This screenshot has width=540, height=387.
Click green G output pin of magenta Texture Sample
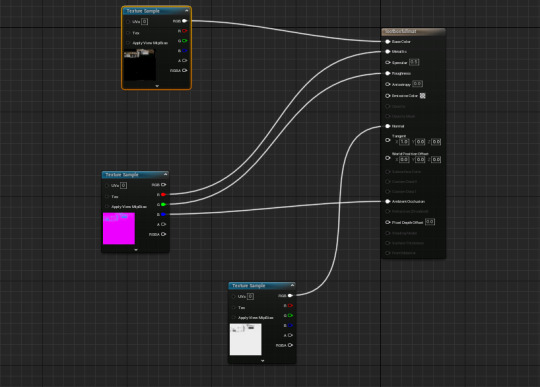tap(164, 205)
